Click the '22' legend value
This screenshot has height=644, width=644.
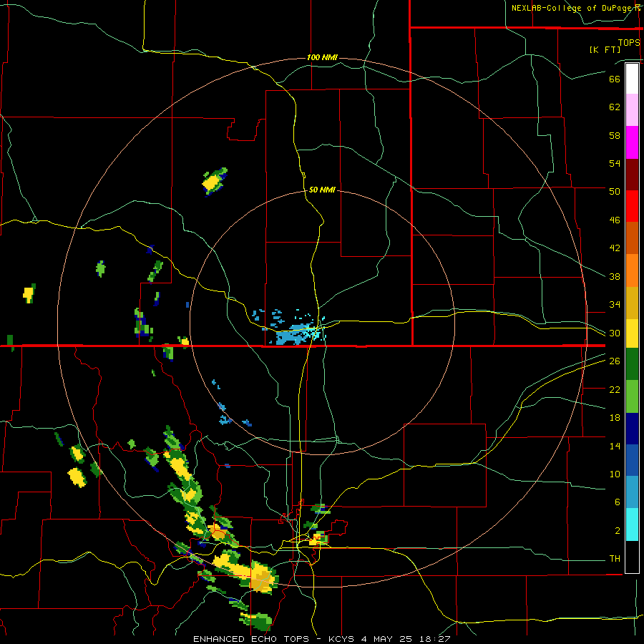(615, 389)
